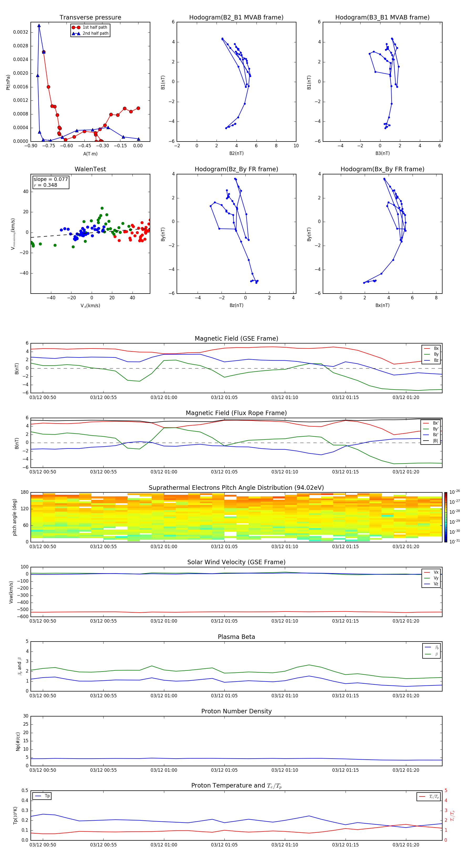Viewport: 473px width, 868px height.
Task: Click "Vx" in the solar wind legend
Action: click(431, 572)
